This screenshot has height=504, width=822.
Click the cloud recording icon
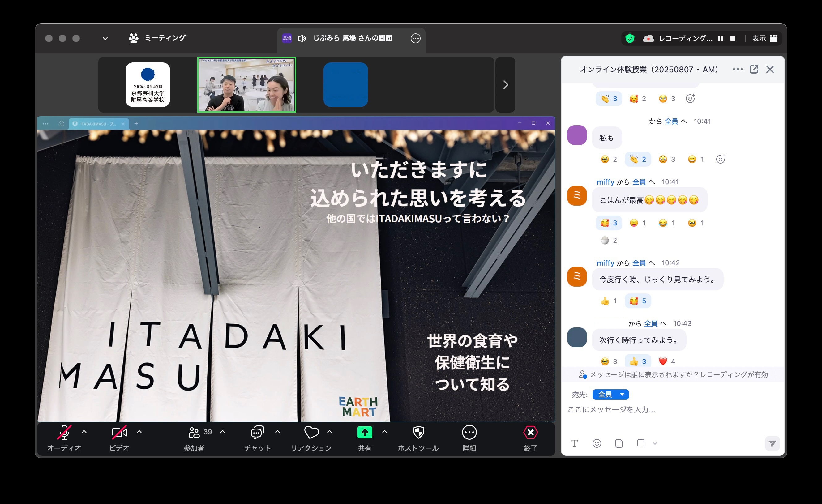pyautogui.click(x=648, y=38)
